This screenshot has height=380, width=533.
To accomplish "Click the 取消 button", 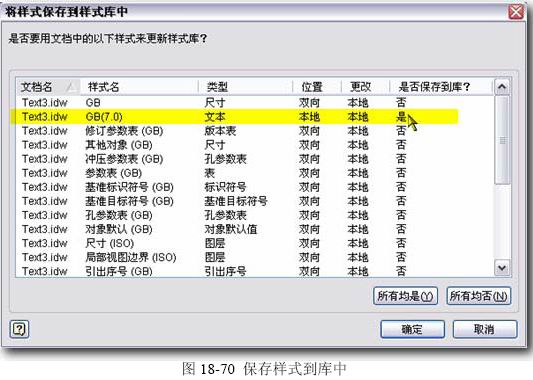I will pos(485,329).
